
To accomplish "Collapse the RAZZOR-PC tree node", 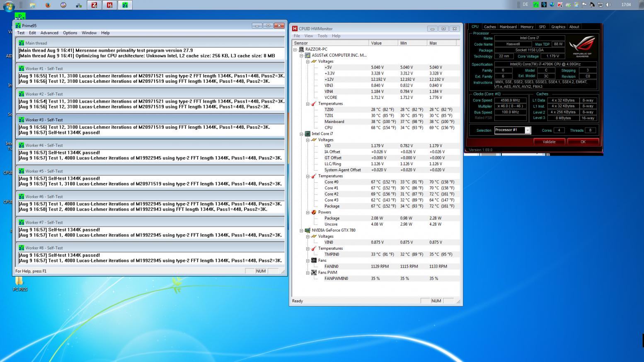I will tap(295, 49).
